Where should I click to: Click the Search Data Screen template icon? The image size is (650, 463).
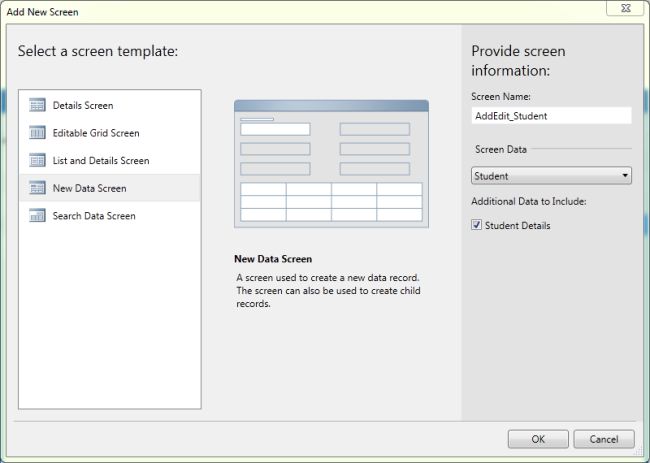[x=37, y=216]
